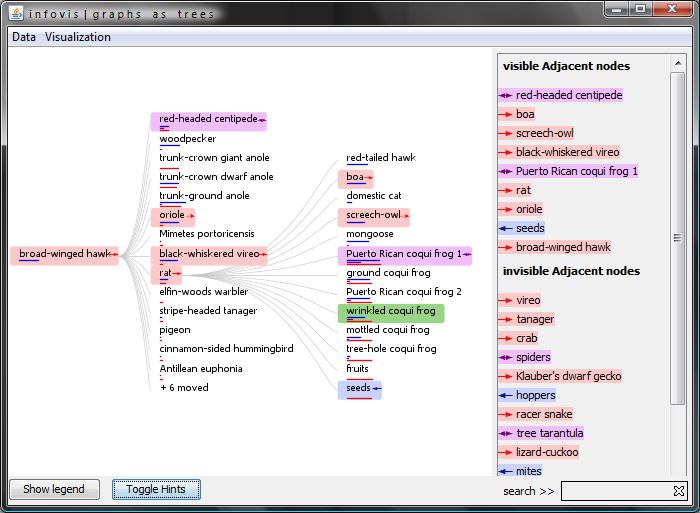Select the Puerto Rican coqui frog 2 node
Screen dimensions: 700x513
point(404,293)
